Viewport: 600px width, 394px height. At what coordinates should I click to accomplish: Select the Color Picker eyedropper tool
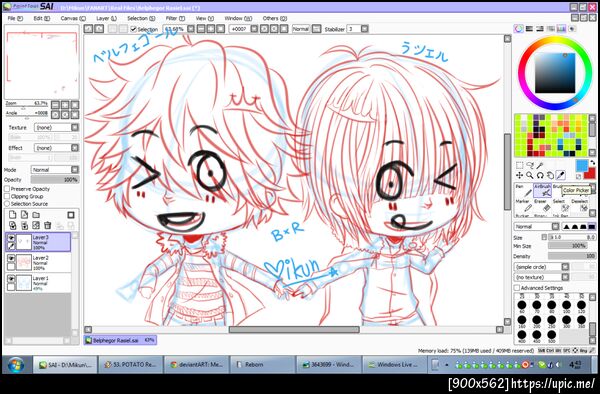560,175
